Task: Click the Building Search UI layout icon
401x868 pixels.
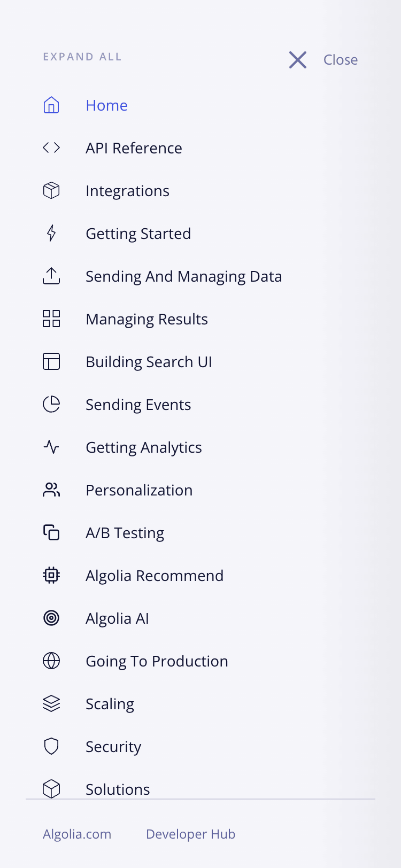Action: click(51, 361)
